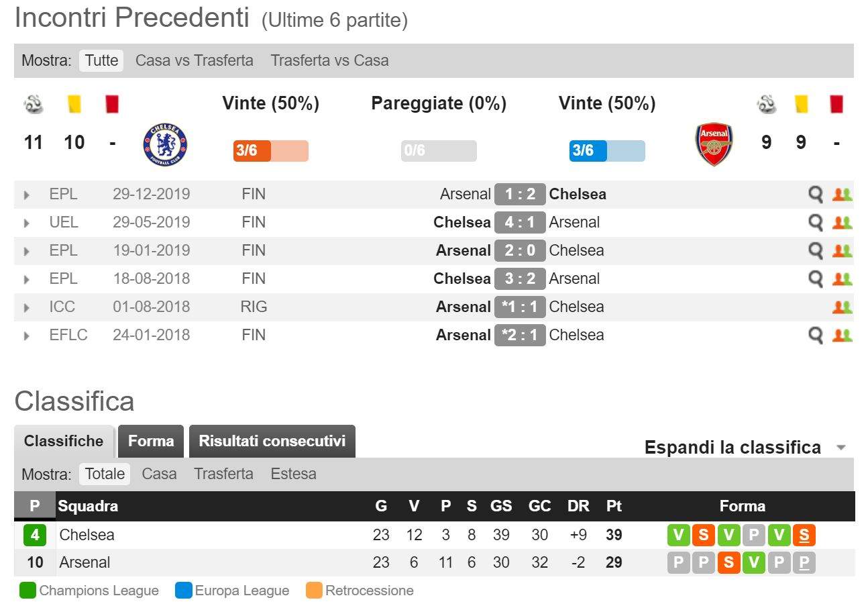868x610 pixels.
Task: Switch to 'Risultati consecutivi' tab
Action: [x=272, y=441]
